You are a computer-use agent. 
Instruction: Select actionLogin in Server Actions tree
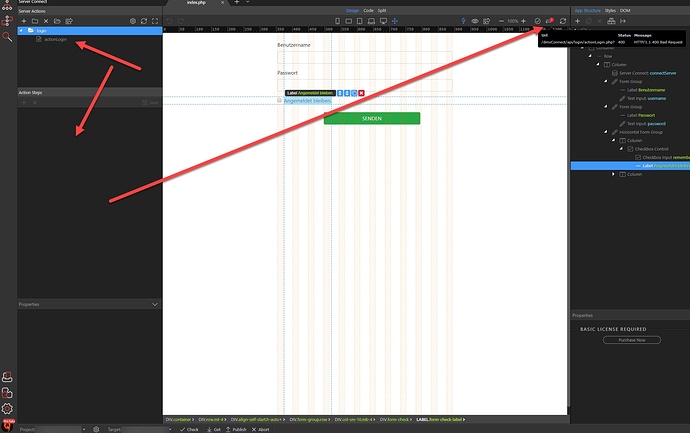click(x=55, y=40)
